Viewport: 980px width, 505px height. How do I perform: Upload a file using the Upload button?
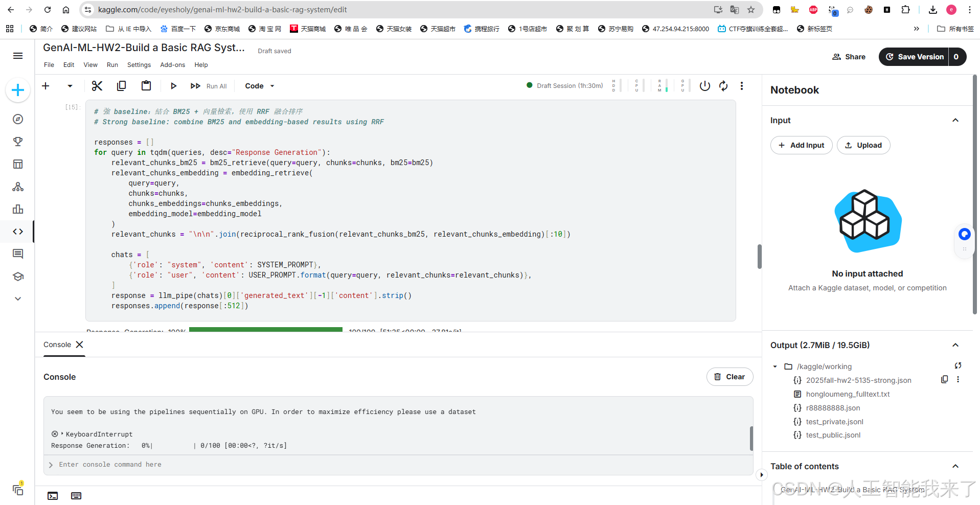[863, 145]
